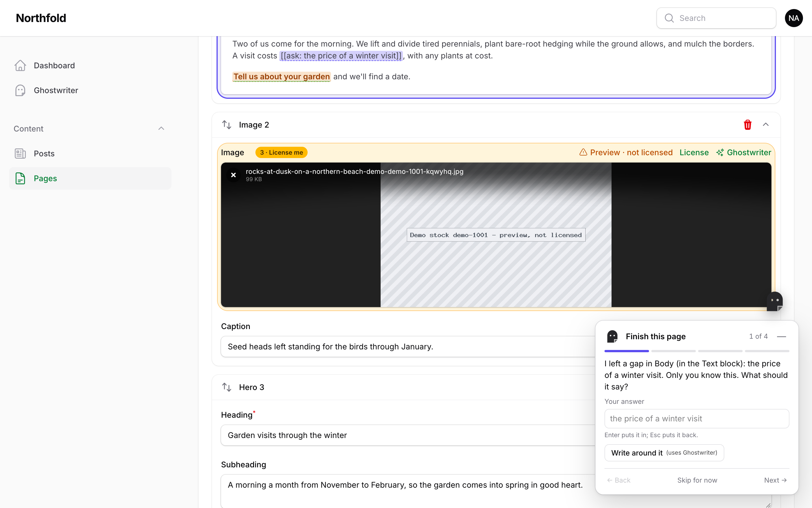Click the Posts newspaper icon
812x508 pixels.
pyautogui.click(x=20, y=154)
